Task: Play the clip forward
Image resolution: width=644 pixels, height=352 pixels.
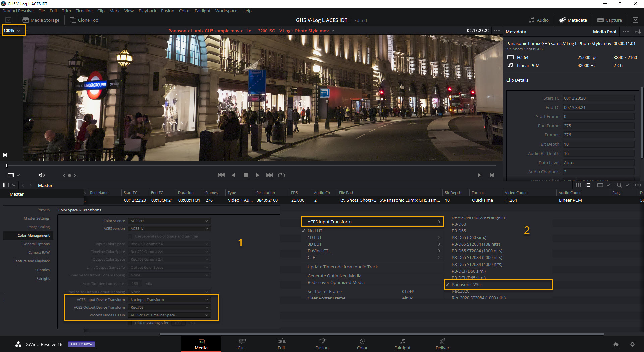Action: [257, 175]
